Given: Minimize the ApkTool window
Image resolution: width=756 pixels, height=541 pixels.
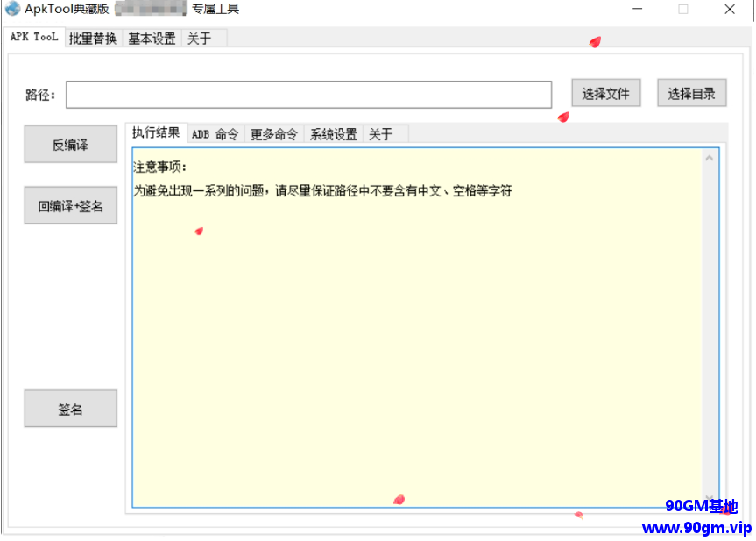Looking at the screenshot, I should (x=638, y=9).
